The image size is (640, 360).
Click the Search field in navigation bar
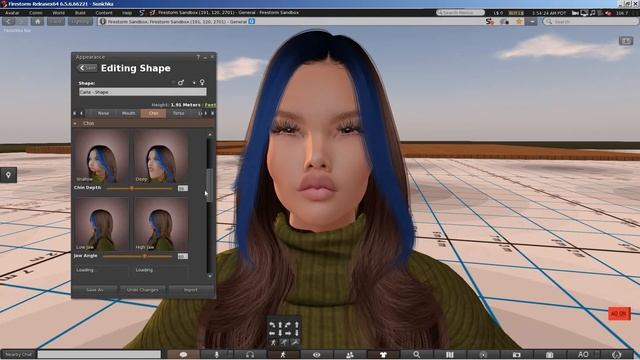tap(590, 21)
